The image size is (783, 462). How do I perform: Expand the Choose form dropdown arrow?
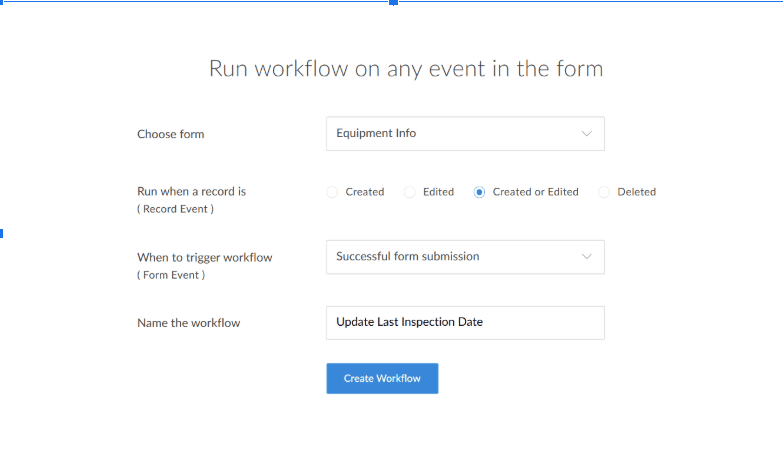click(x=586, y=133)
